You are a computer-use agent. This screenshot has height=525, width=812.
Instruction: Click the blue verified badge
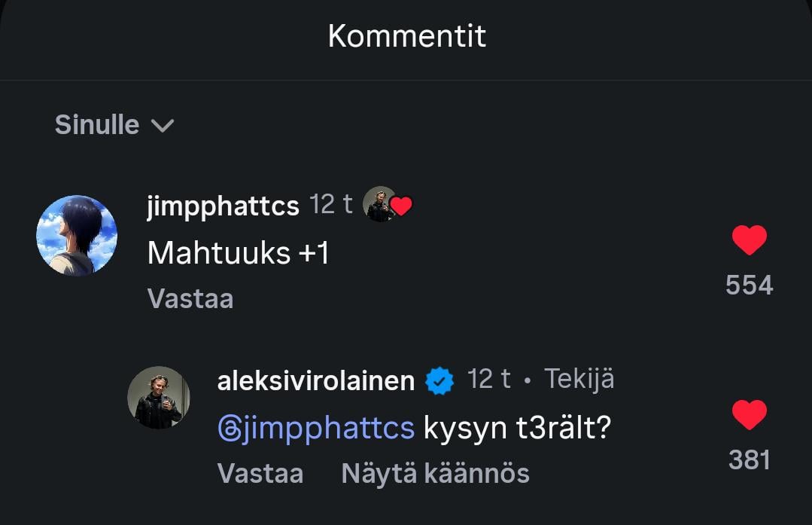pos(440,381)
